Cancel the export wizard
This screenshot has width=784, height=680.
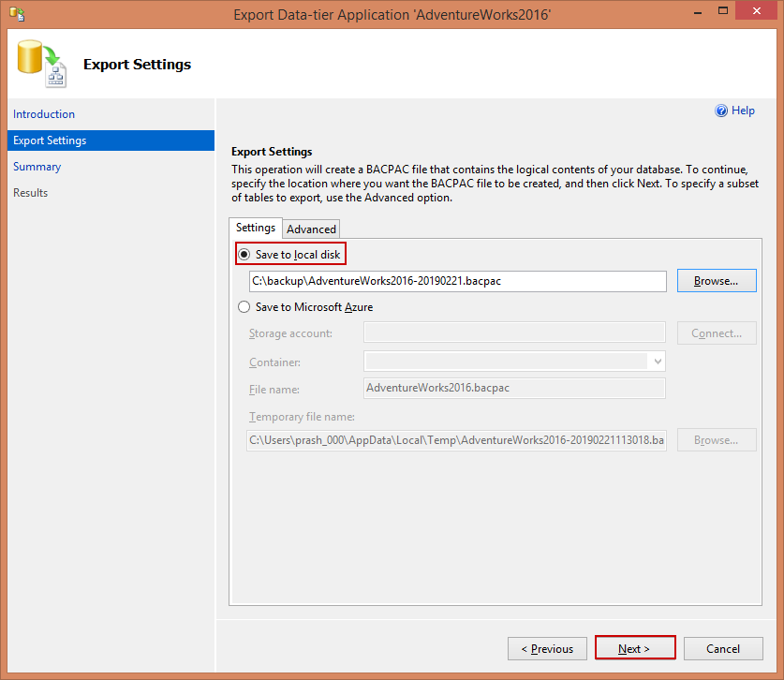(x=722, y=648)
